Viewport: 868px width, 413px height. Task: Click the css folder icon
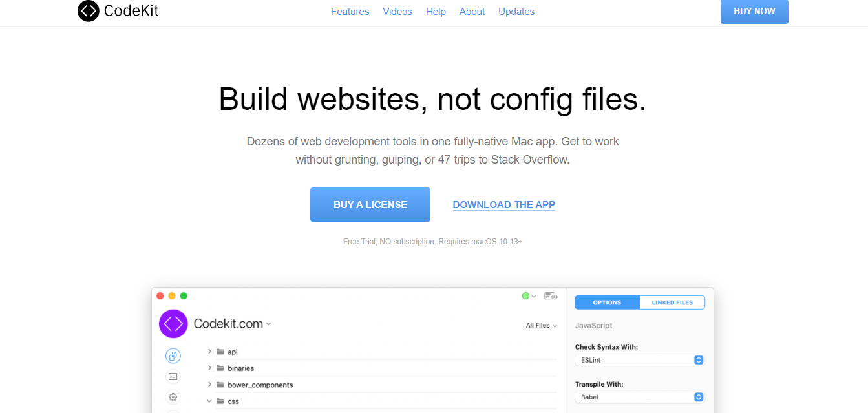[220, 401]
